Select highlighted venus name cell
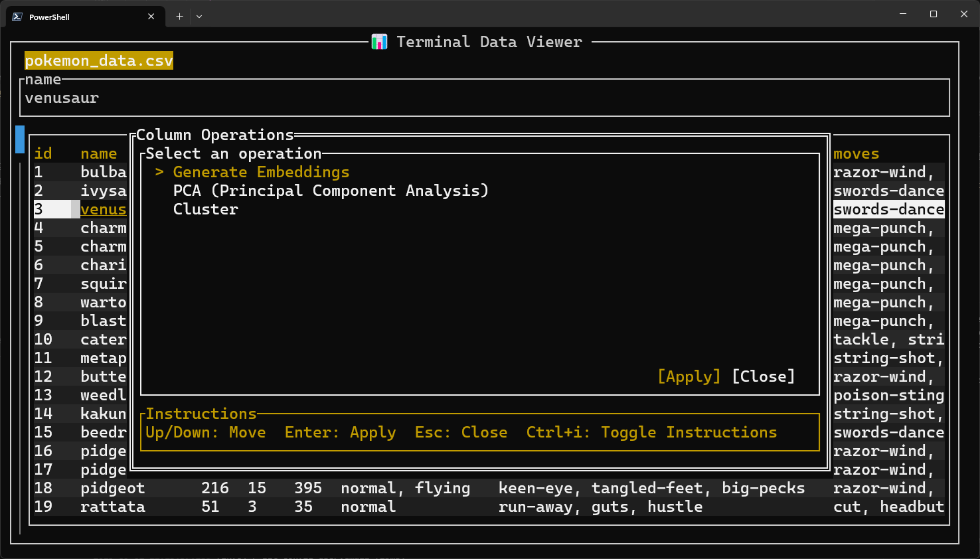 coord(104,209)
